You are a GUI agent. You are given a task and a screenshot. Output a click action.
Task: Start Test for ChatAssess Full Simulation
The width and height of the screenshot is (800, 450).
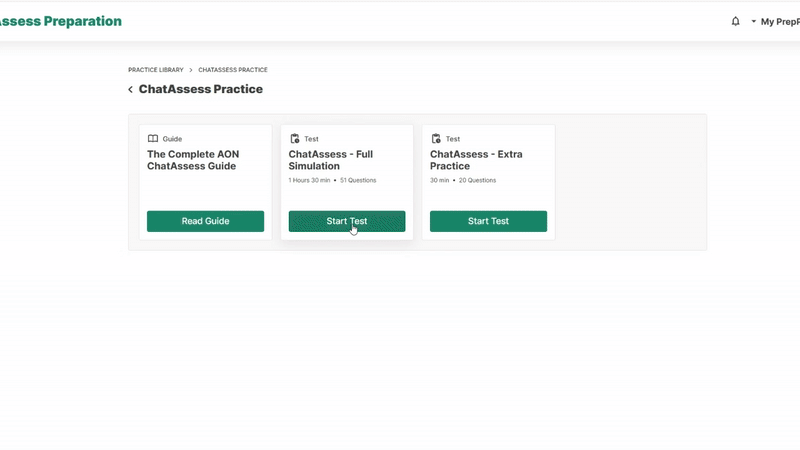[x=347, y=221]
